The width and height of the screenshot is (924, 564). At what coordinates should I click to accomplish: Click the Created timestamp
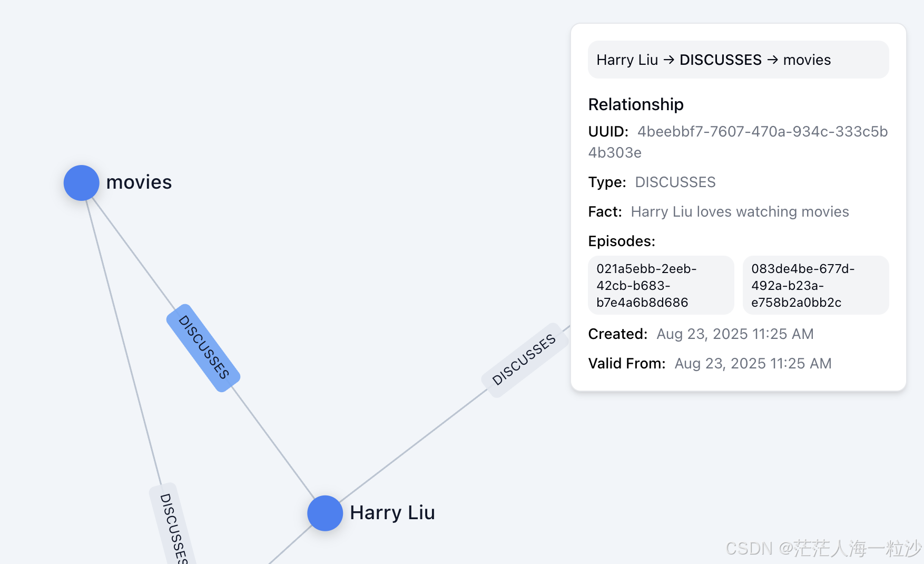coord(735,334)
